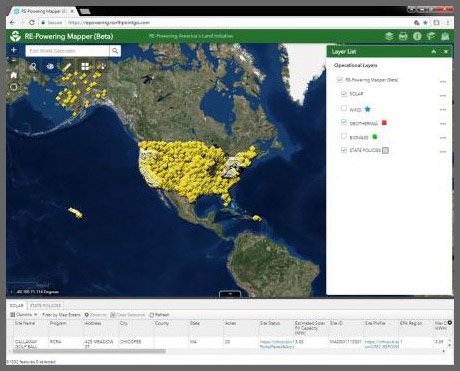Open the STATE POLICIES layer ellipsis menu
Screen dimensions: 460x371
[x=443, y=152]
